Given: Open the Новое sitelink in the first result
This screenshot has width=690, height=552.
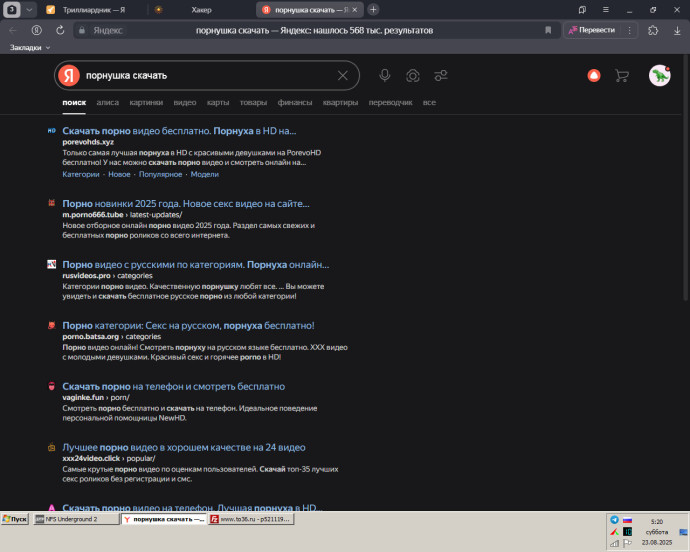Looking at the screenshot, I should (119, 174).
